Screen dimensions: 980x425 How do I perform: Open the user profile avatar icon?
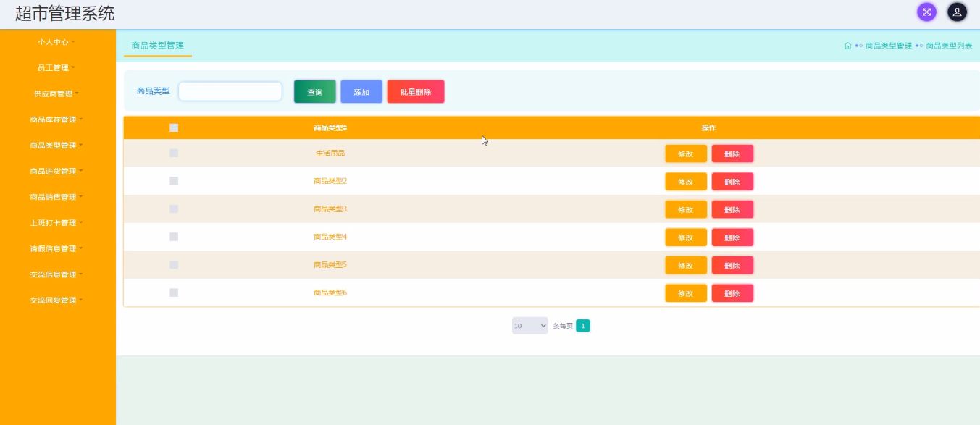(x=958, y=12)
